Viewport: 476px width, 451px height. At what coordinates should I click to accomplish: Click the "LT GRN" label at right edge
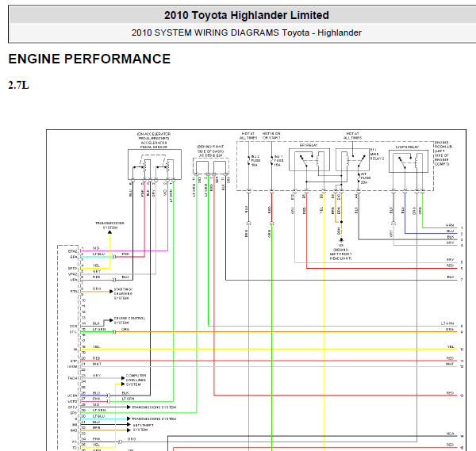coord(447,323)
